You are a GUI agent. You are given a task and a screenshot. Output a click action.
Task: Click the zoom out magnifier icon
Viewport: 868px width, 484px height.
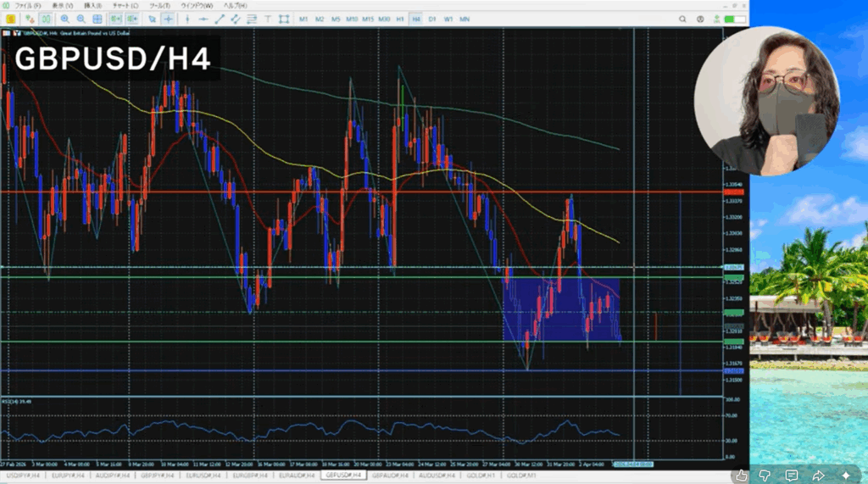[81, 18]
